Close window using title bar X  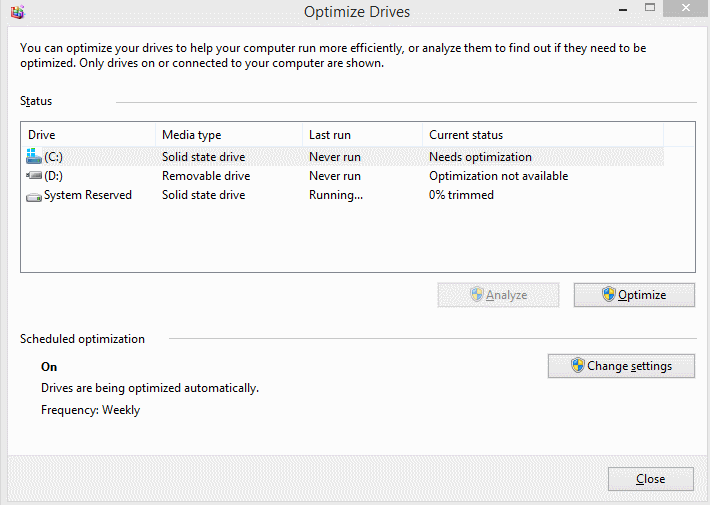[x=686, y=8]
